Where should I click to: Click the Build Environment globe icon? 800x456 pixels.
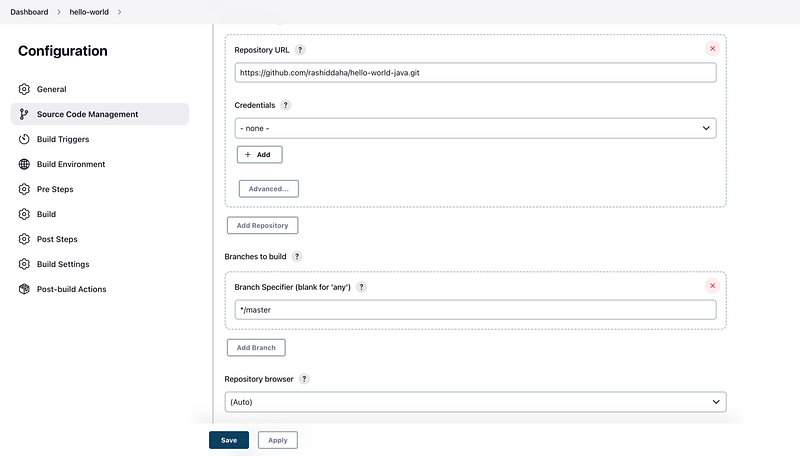24,164
